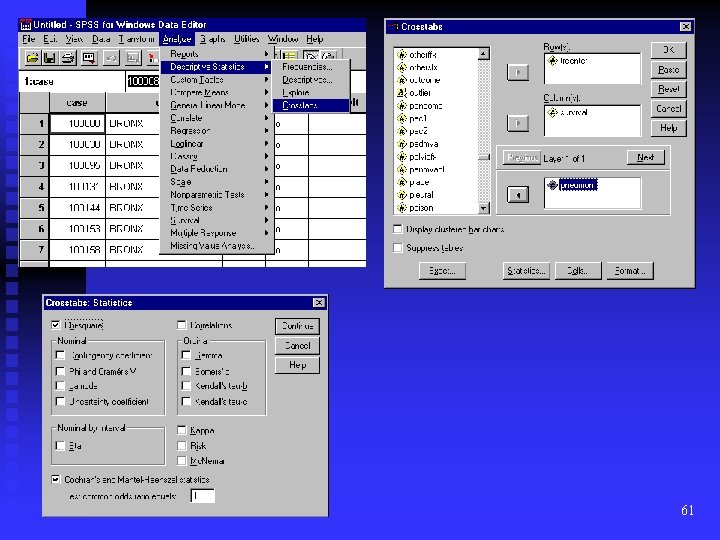Image resolution: width=720 pixels, height=540 pixels.
Task: Click the case column header
Action: (77, 102)
